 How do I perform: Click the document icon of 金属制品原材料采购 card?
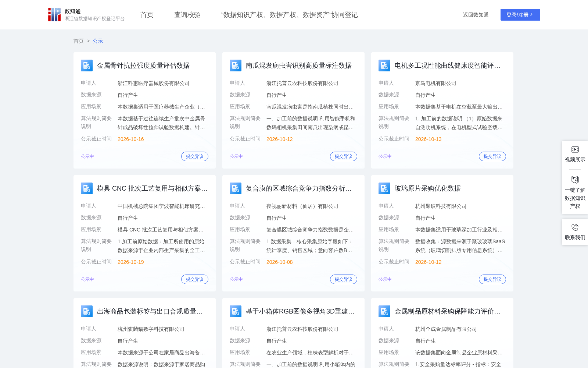[x=384, y=311]
